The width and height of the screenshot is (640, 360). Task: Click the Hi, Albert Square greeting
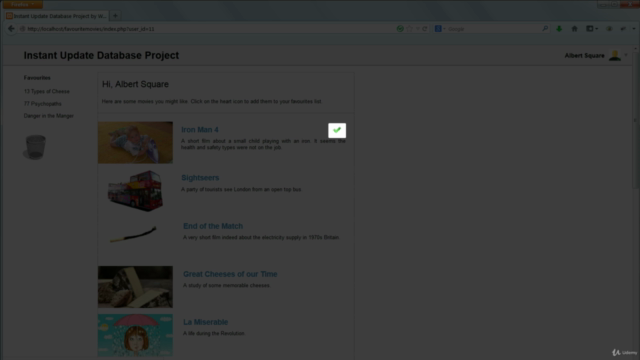(x=135, y=84)
